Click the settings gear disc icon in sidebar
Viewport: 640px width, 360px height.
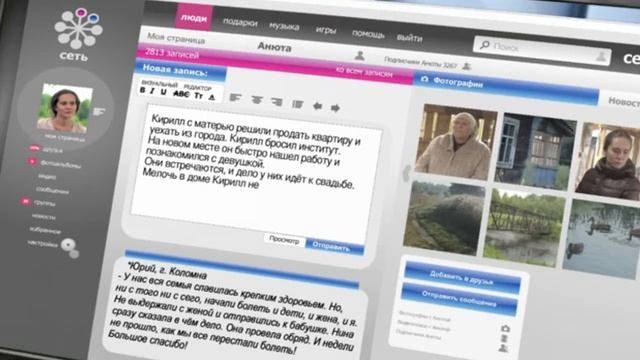click(68, 245)
